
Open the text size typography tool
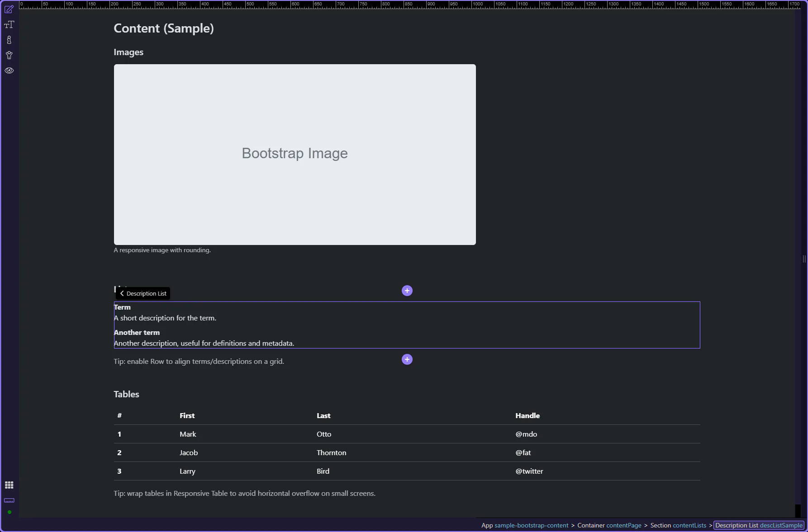pyautogui.click(x=9, y=25)
